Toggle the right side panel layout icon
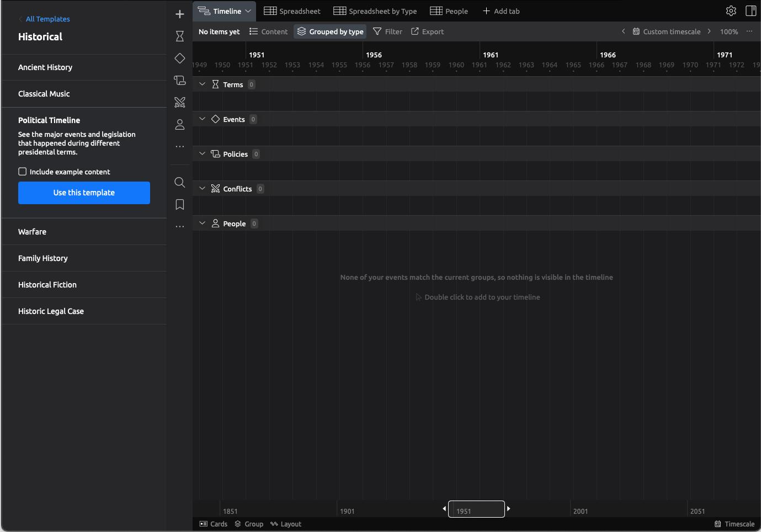 coord(751,11)
